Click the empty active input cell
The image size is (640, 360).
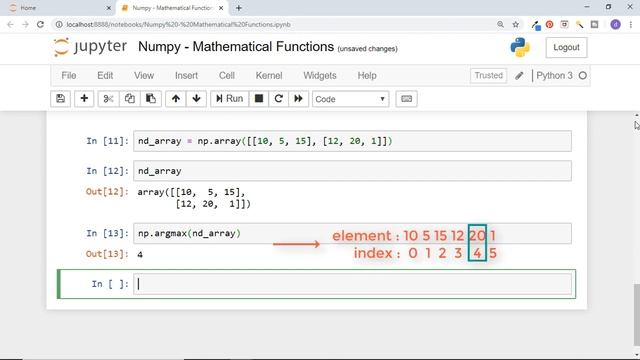coord(353,284)
